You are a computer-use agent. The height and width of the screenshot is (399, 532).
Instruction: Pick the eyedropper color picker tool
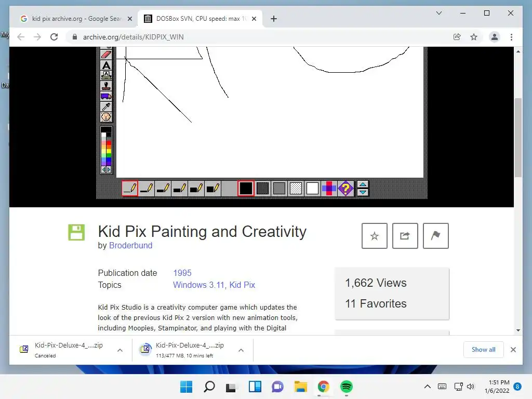pos(106,107)
